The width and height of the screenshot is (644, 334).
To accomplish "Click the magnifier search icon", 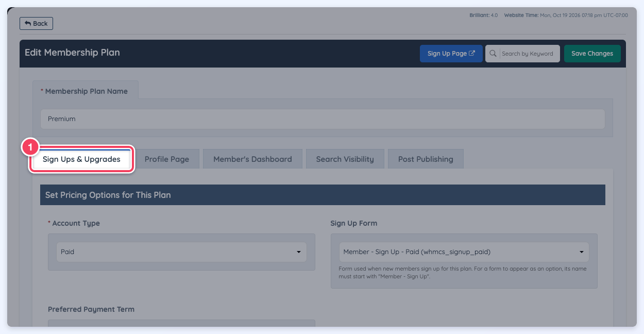I will coord(493,54).
